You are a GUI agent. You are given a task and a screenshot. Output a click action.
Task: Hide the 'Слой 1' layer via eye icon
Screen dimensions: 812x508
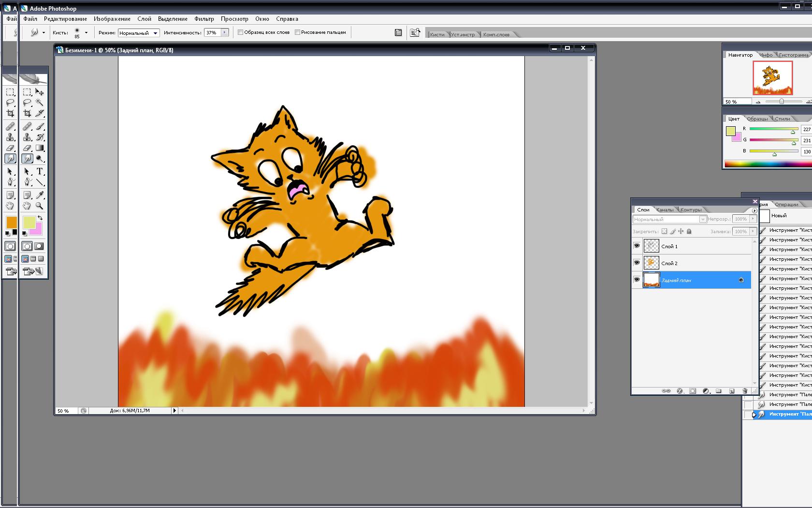637,246
